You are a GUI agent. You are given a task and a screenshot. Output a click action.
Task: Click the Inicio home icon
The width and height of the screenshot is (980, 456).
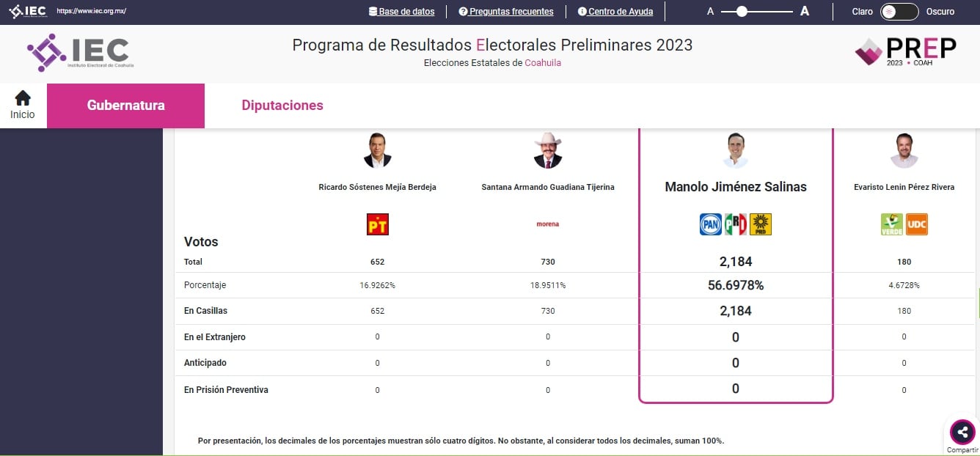click(23, 98)
